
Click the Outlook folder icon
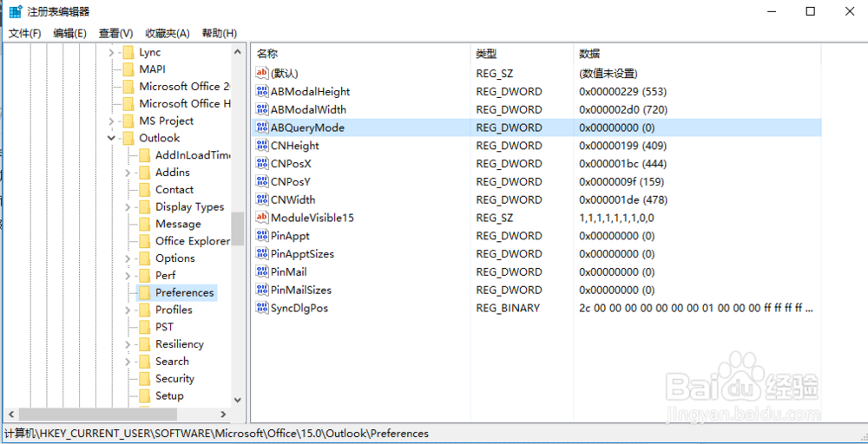point(128,138)
